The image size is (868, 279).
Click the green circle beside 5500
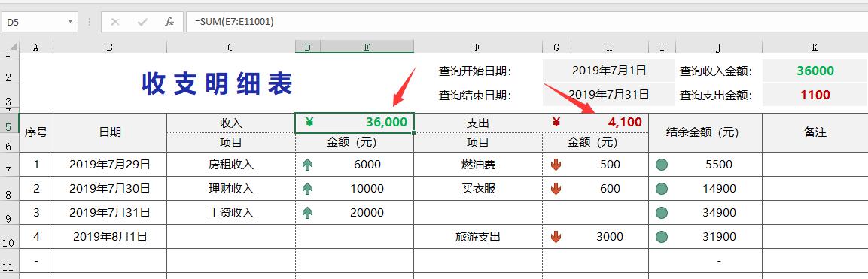661,165
